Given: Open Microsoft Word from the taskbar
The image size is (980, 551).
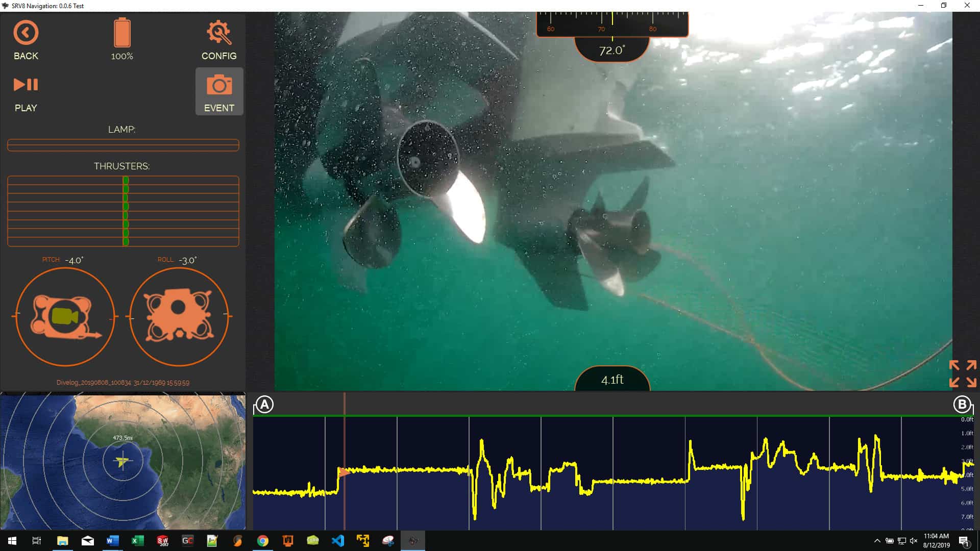Looking at the screenshot, I should pyautogui.click(x=112, y=541).
